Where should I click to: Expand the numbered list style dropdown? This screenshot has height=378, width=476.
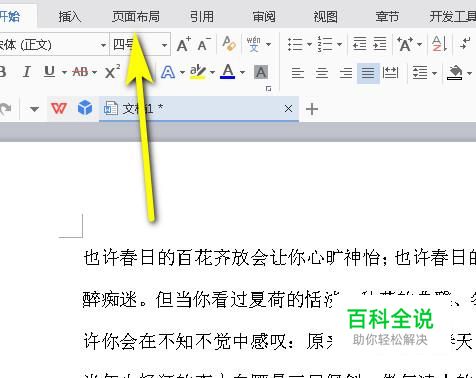339,44
